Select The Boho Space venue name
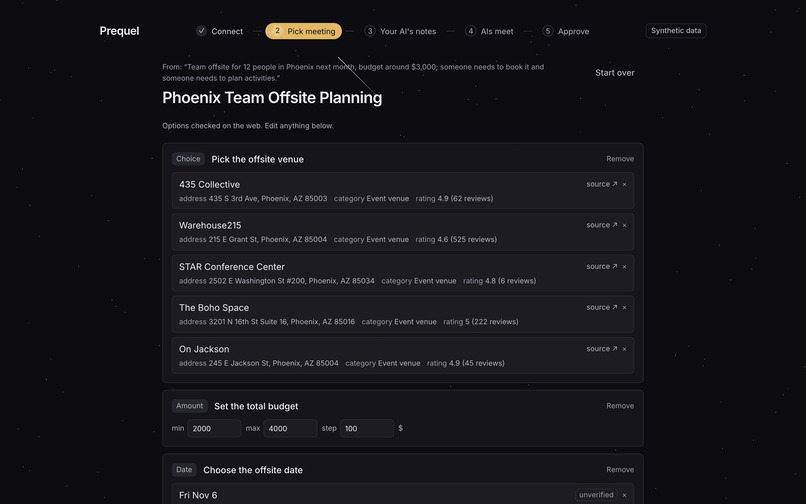This screenshot has height=504, width=806. 214,308
